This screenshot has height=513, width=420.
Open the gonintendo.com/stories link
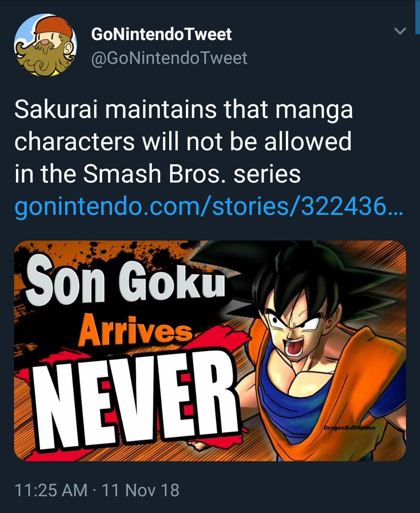208,208
